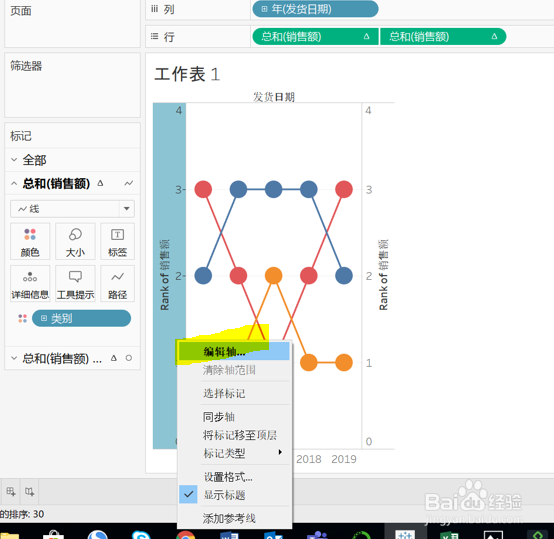This screenshot has width=554, height=539.
Task: Click the orange data point at rank 2
Action: coord(273,276)
